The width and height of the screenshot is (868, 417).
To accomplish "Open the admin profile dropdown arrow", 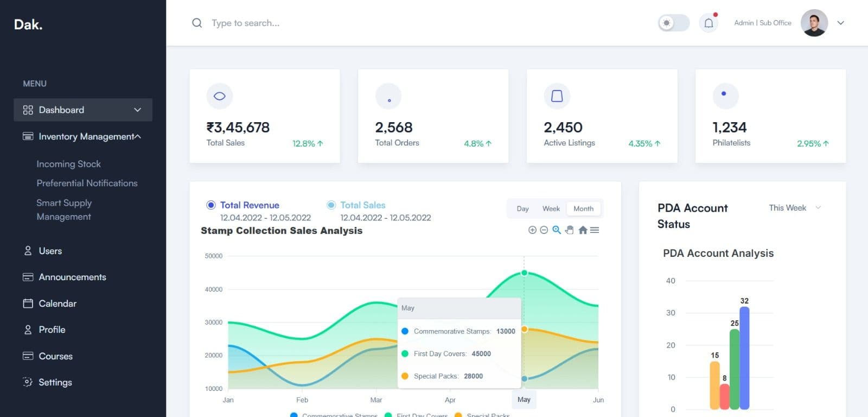I will (840, 23).
